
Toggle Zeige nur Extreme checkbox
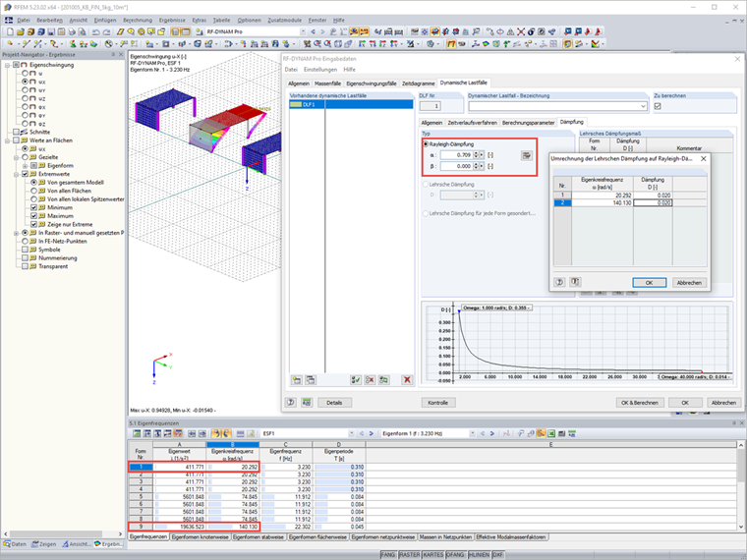pyautogui.click(x=33, y=224)
